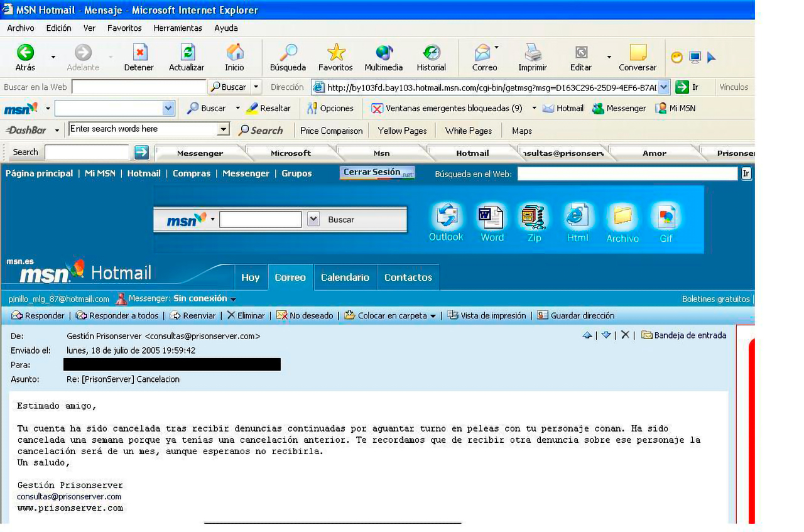Click the Zip export icon
Viewport: 804px width, 532px height.
tap(535, 222)
